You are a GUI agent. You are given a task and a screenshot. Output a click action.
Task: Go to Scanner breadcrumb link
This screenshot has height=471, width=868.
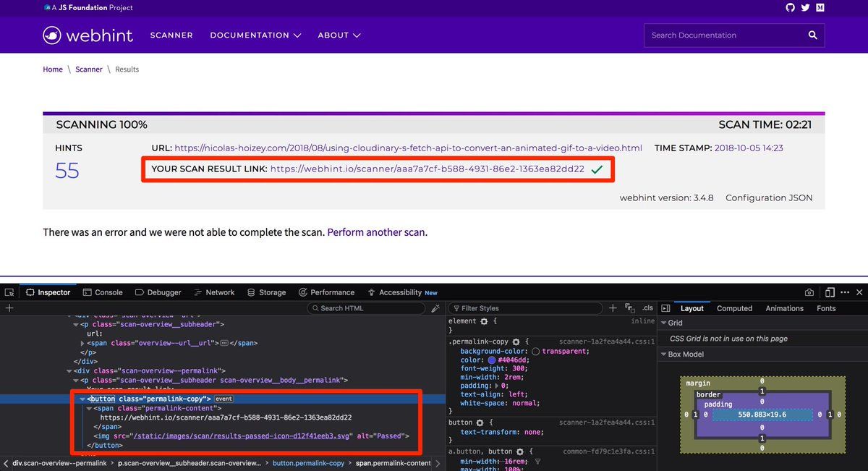click(89, 69)
